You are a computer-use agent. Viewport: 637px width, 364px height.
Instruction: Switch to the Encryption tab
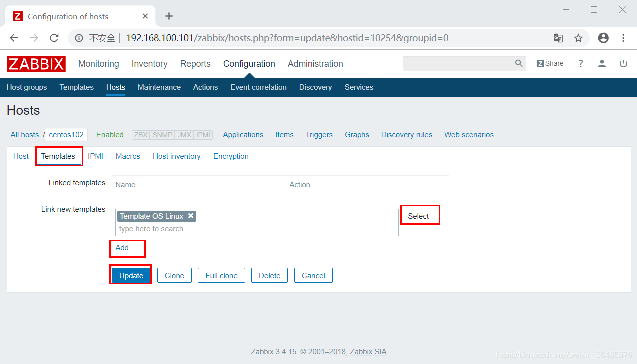tap(231, 156)
